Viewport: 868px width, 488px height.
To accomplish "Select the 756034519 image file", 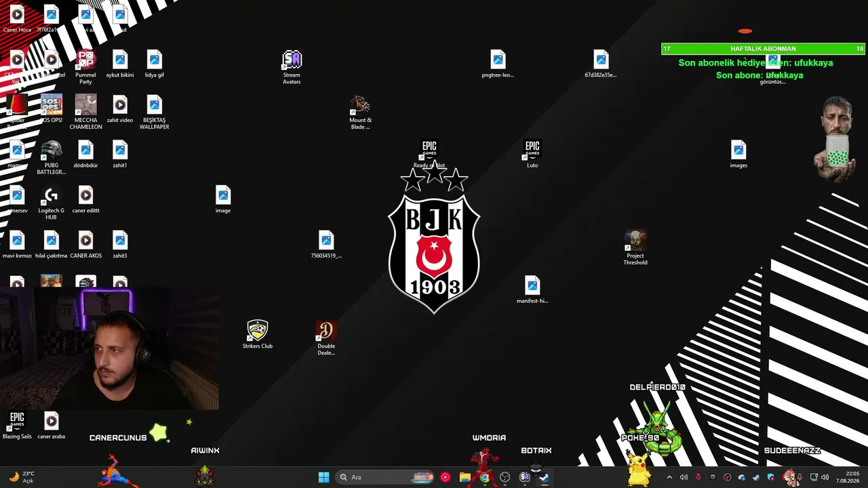I will point(326,245).
